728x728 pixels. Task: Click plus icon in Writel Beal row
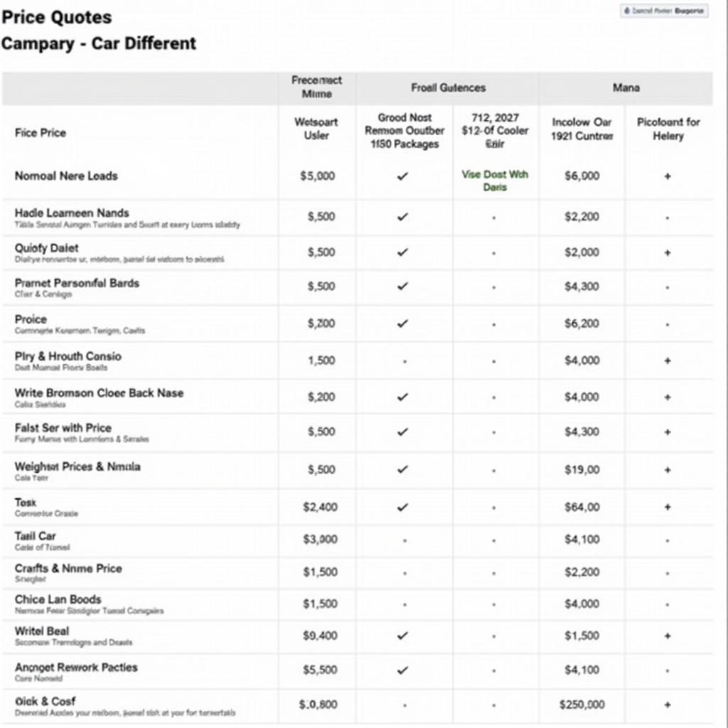click(x=668, y=636)
